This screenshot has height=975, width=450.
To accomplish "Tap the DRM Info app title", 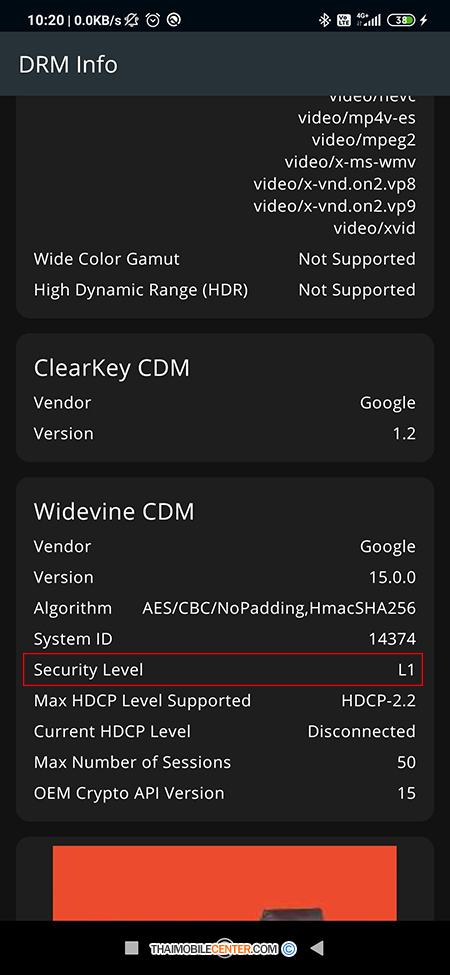I will pos(68,65).
